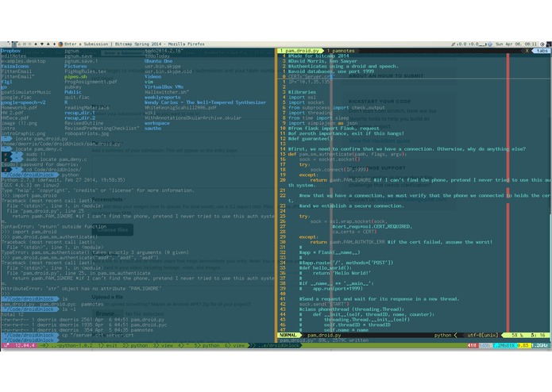Click the Firefox window title text in top bar
This screenshot has width=552, height=392.
[134, 44]
